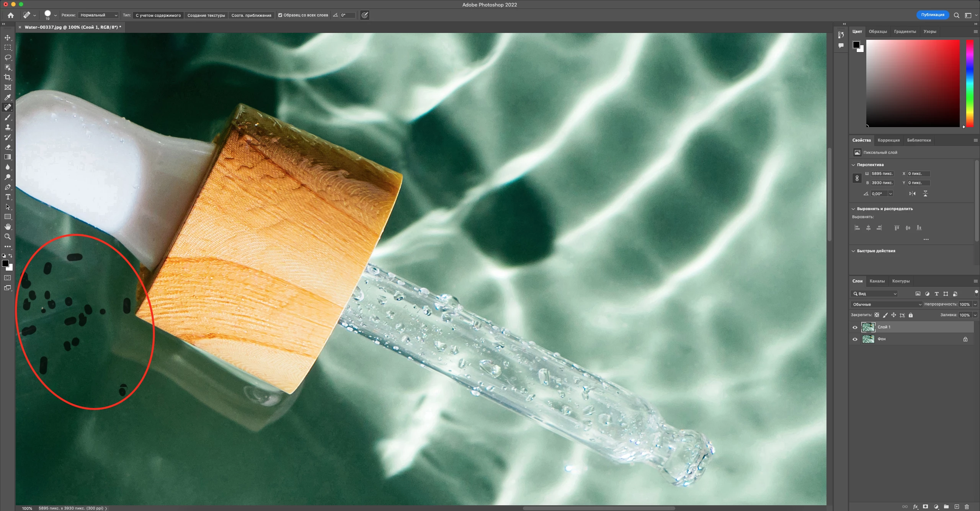980x511 pixels.
Task: Toggle the 'Образец со всех слоев' checkbox
Action: pyautogui.click(x=280, y=15)
